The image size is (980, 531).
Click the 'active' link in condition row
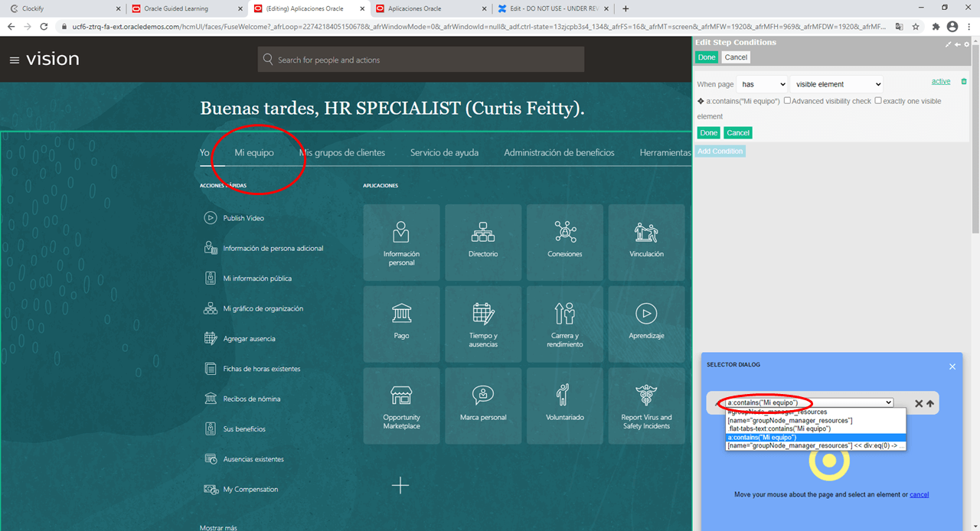pos(941,81)
